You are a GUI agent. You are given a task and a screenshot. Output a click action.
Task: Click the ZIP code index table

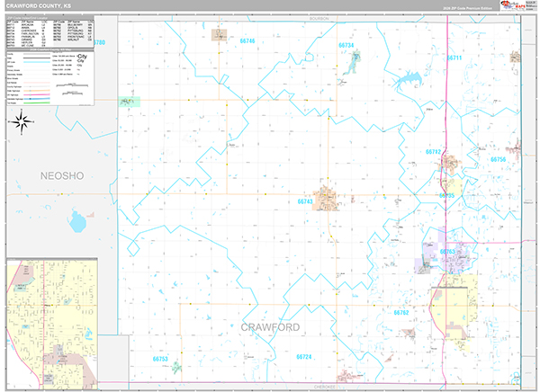coord(50,33)
